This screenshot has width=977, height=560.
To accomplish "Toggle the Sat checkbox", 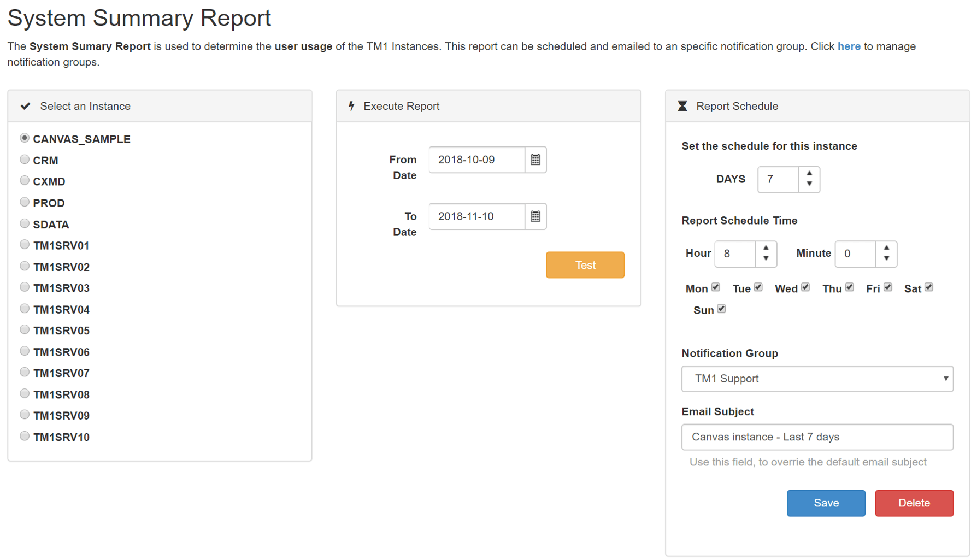I will click(x=929, y=287).
